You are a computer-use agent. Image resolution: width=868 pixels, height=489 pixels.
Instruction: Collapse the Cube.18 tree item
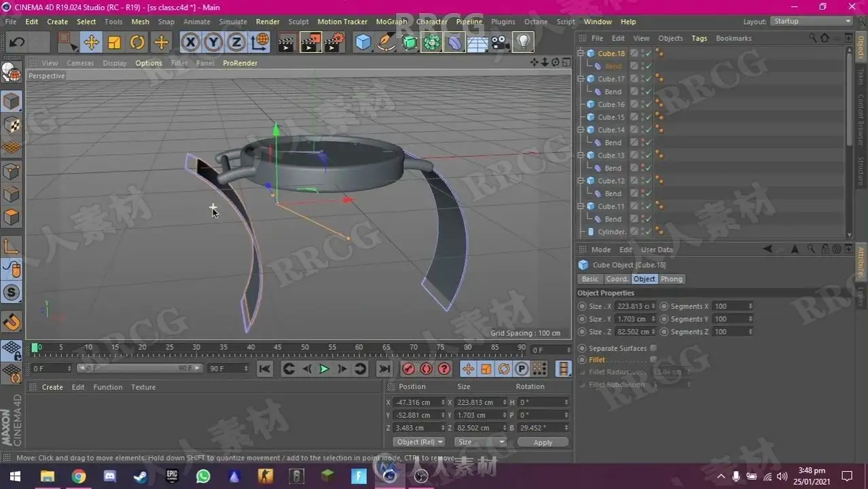point(581,53)
